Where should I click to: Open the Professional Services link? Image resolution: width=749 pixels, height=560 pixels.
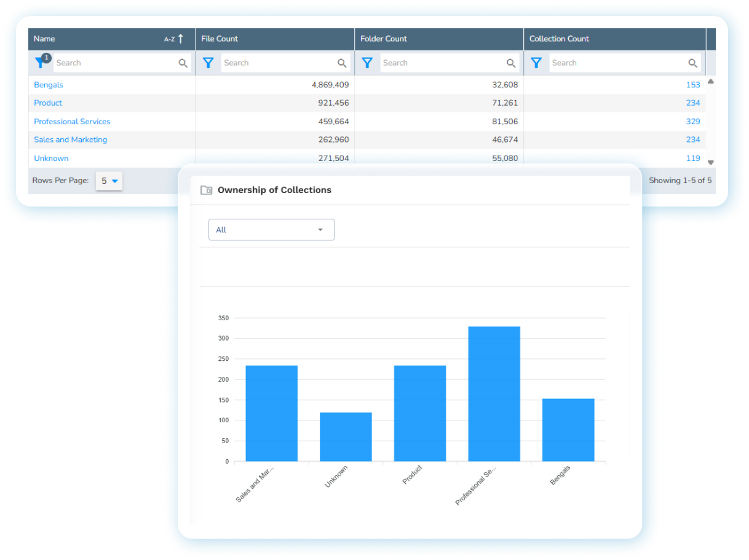pyautogui.click(x=72, y=122)
